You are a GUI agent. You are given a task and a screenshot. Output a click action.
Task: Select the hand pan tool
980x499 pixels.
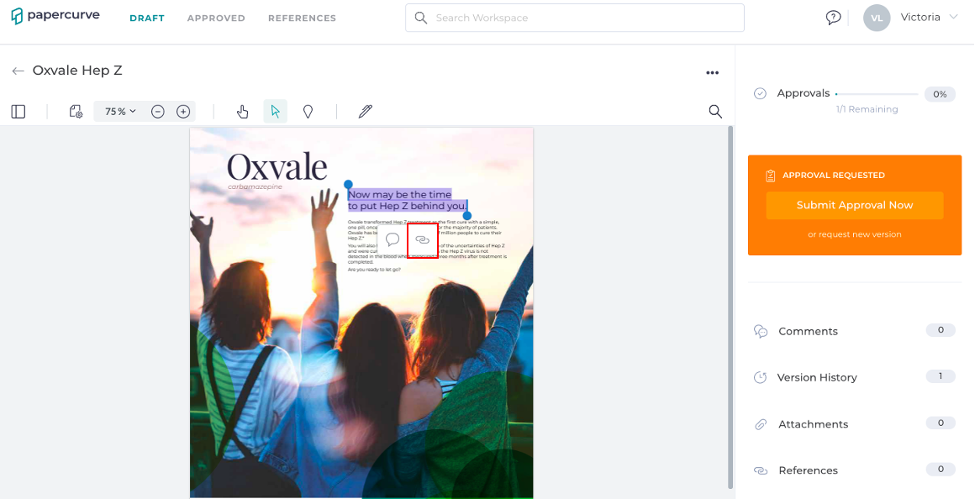(x=243, y=112)
